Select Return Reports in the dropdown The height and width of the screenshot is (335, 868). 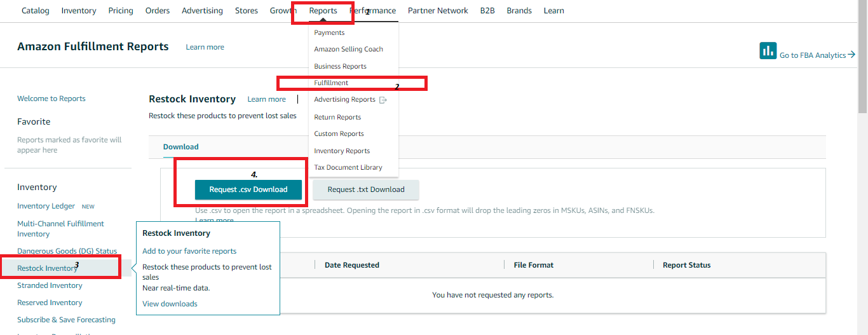[x=337, y=117]
